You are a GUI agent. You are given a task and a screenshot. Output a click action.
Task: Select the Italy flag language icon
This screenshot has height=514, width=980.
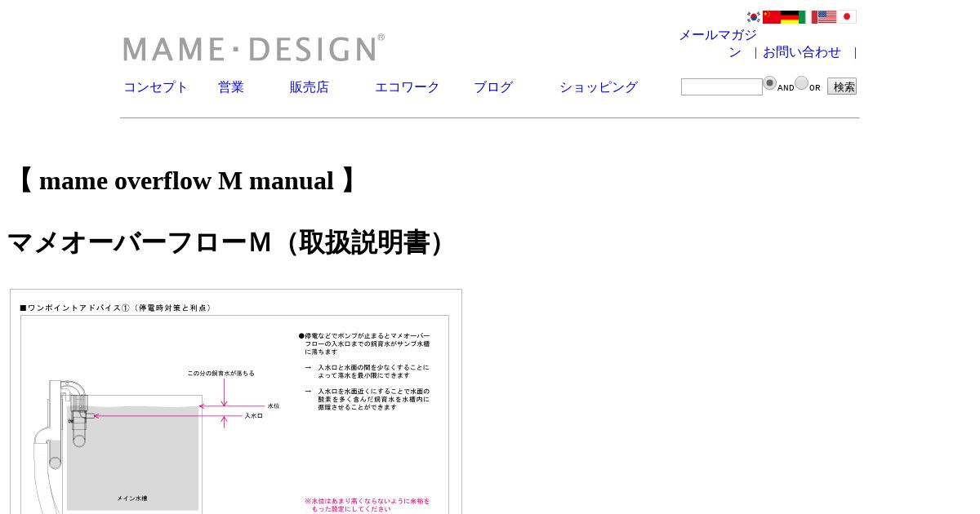point(808,16)
